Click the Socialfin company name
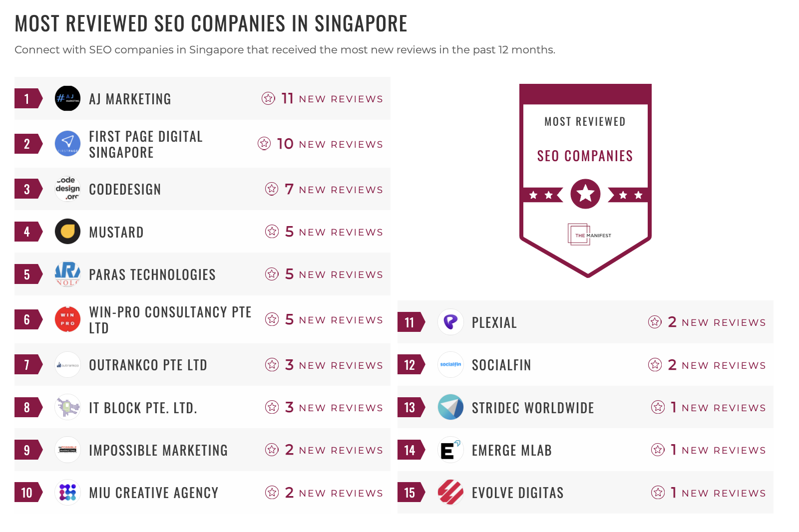Viewport: 799px width, 532px height. (x=501, y=365)
